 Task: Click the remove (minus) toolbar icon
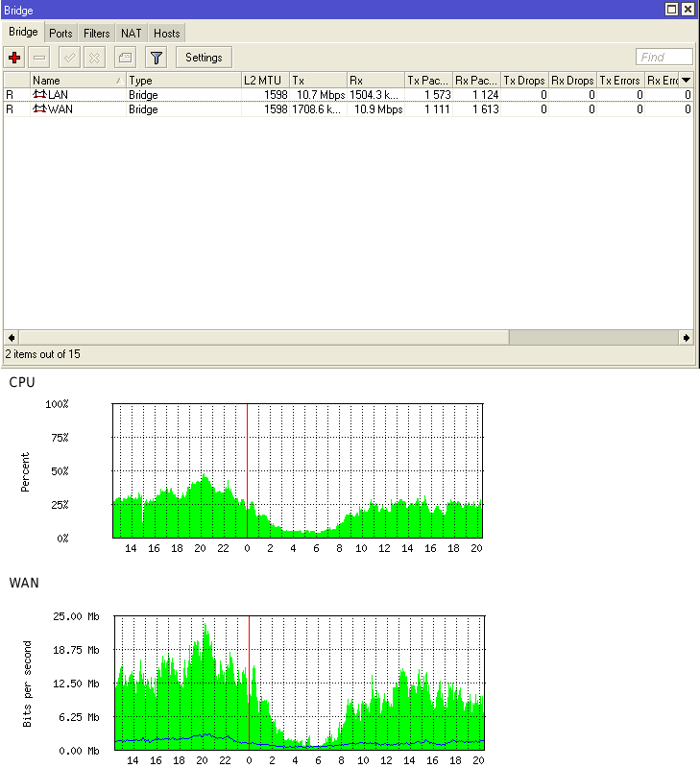[39, 58]
